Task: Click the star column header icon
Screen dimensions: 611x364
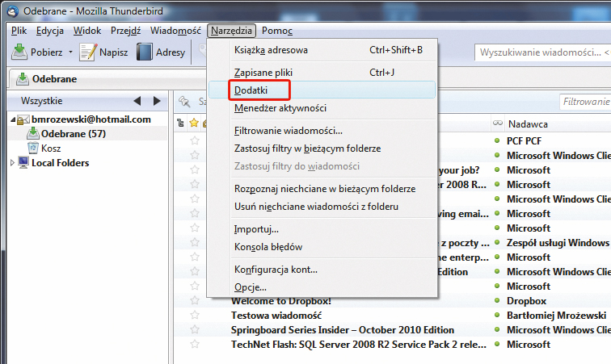Action: (x=193, y=123)
